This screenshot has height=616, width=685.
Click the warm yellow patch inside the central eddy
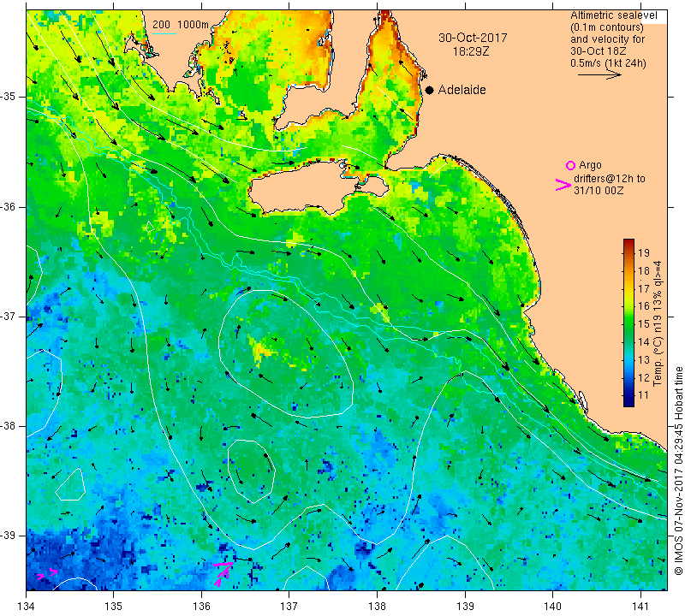pos(261,349)
